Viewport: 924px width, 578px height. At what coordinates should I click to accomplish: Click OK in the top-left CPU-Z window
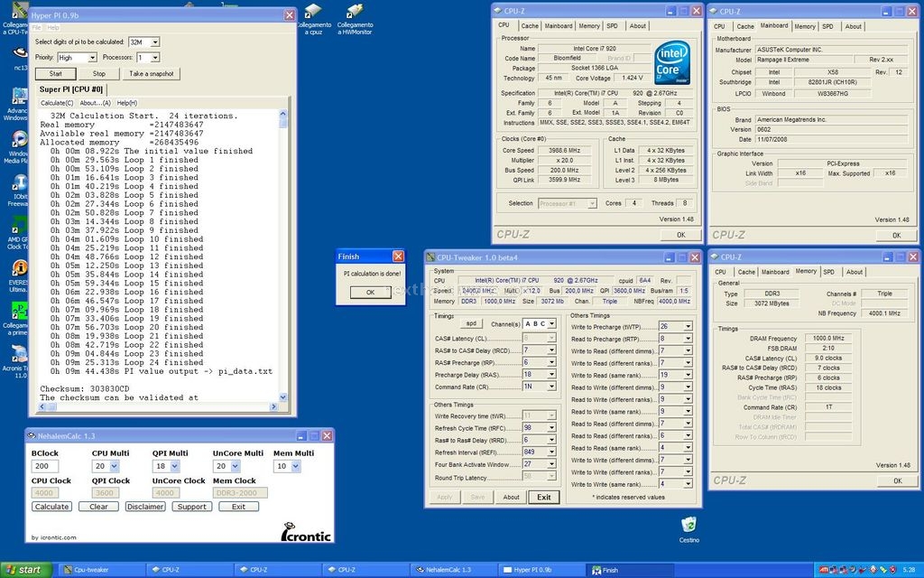click(680, 235)
